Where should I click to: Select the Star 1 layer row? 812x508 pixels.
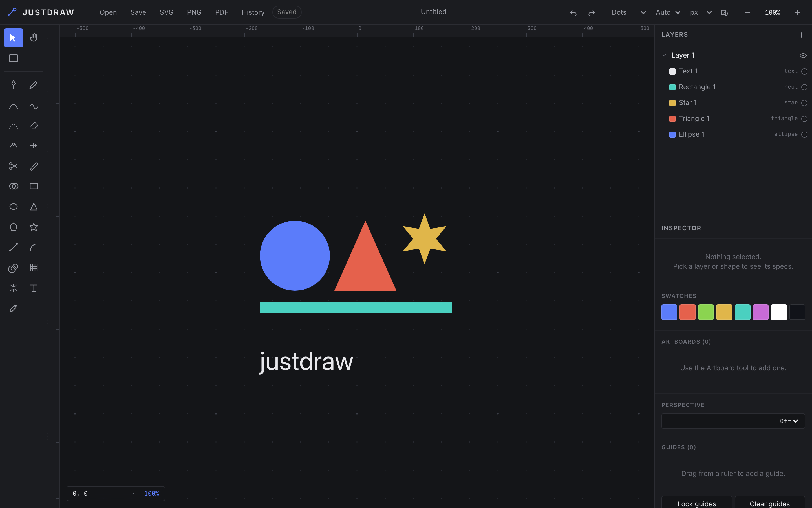pyautogui.click(x=733, y=103)
